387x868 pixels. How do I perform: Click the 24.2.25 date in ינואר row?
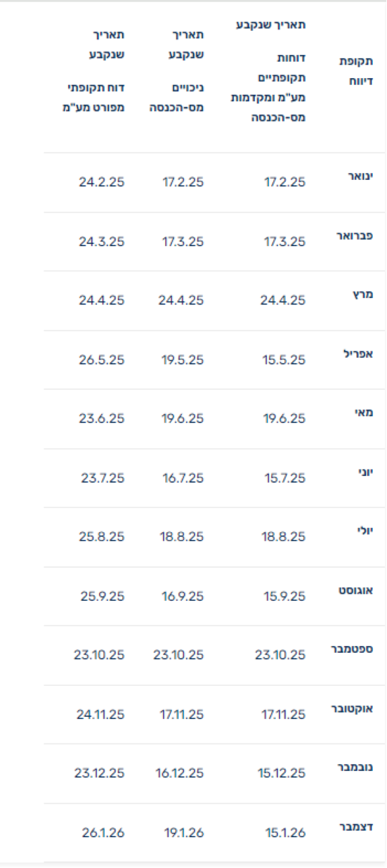click(x=102, y=182)
